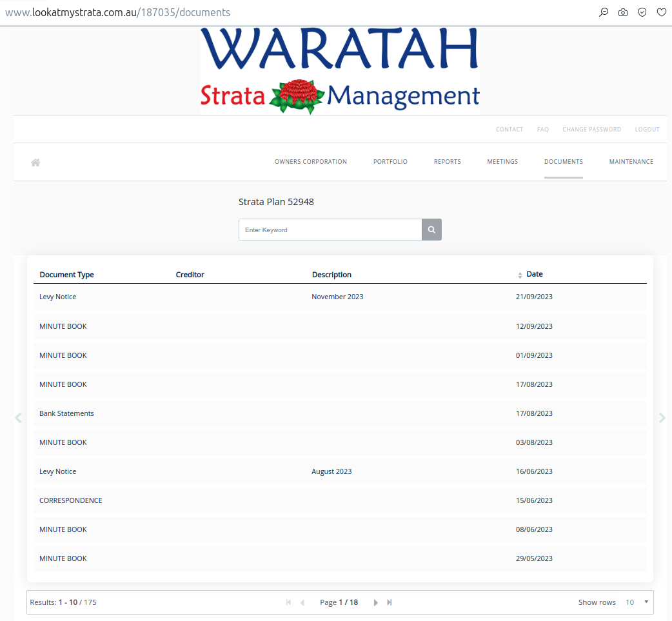
Task: Open the Reports menu
Action: tap(448, 162)
